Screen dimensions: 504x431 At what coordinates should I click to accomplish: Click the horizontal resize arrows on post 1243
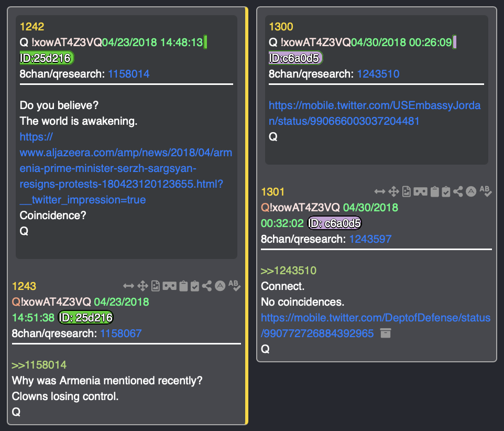(x=128, y=286)
